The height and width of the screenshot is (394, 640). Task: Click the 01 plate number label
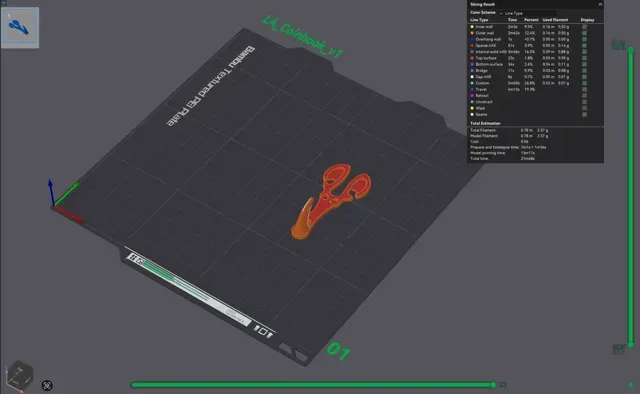click(x=338, y=351)
